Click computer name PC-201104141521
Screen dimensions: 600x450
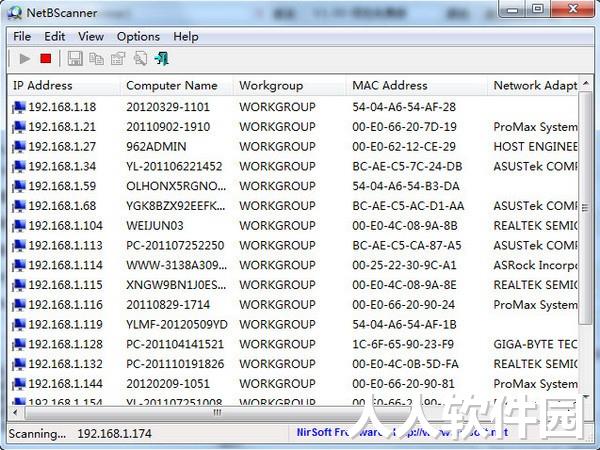175,344
